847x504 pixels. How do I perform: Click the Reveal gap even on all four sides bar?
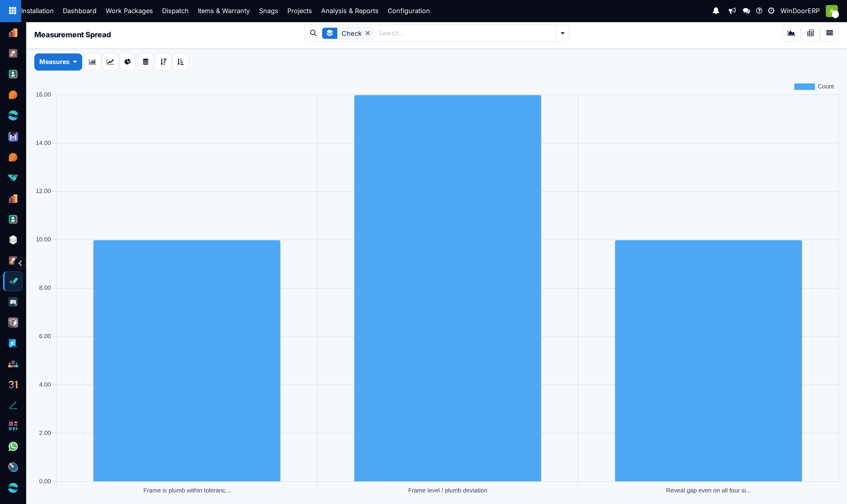pyautogui.click(x=708, y=361)
